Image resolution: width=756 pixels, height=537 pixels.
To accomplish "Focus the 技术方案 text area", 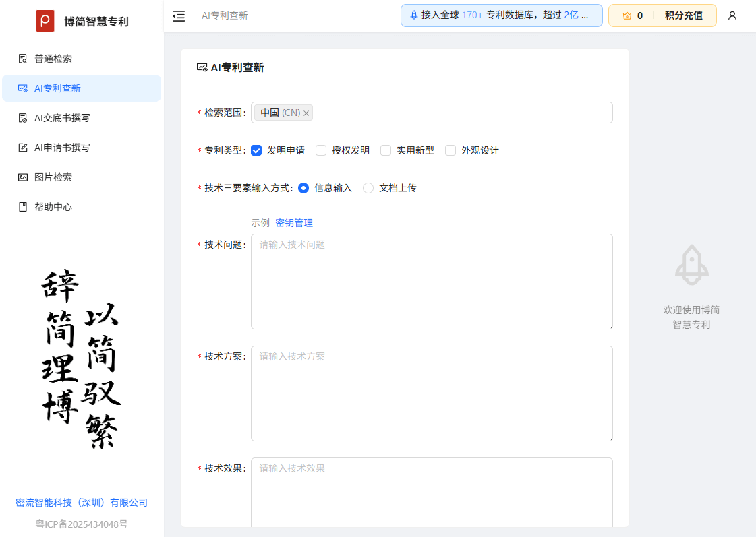I will (432, 393).
